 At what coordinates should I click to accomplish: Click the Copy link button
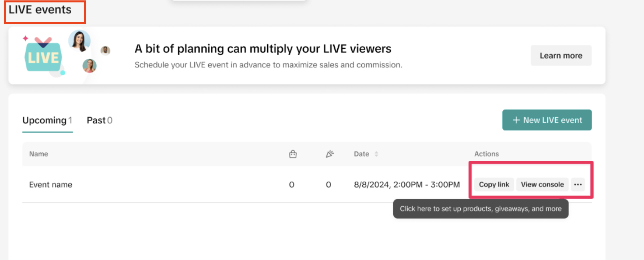(494, 184)
